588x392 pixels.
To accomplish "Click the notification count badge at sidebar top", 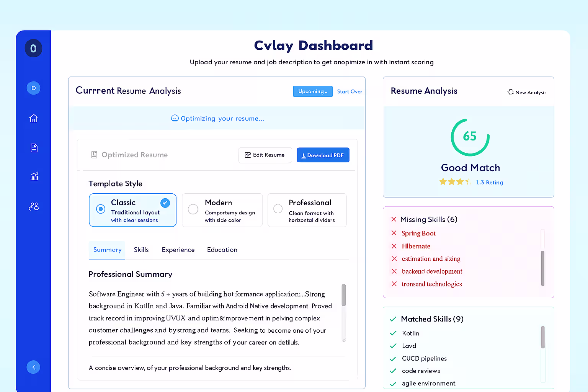I will pos(33,48).
